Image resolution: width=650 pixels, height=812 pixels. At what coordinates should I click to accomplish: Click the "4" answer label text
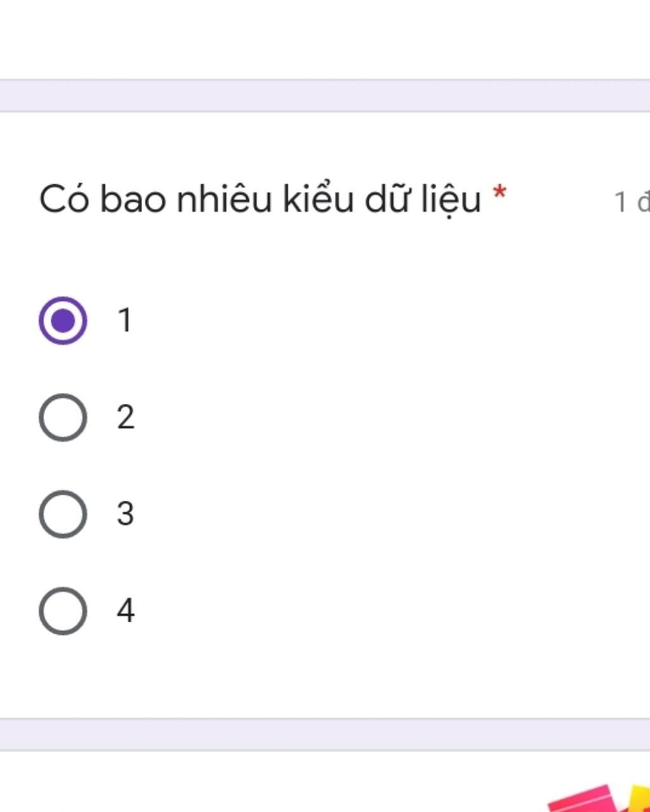tap(126, 611)
